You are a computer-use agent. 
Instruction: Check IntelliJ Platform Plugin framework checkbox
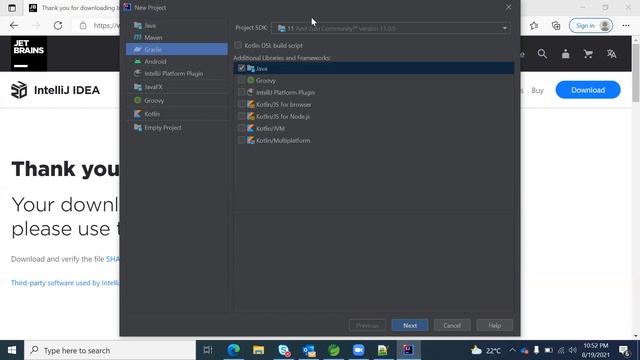pos(242,92)
